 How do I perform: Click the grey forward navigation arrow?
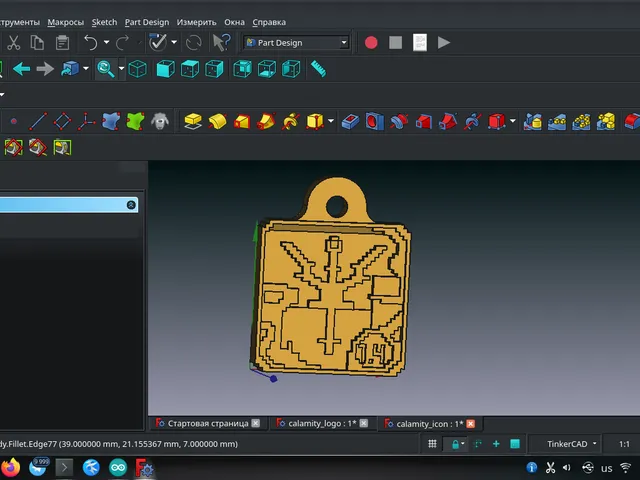coord(45,69)
